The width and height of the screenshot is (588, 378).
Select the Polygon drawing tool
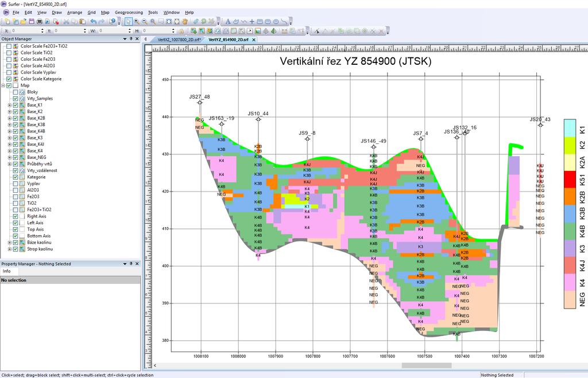[x=236, y=21]
